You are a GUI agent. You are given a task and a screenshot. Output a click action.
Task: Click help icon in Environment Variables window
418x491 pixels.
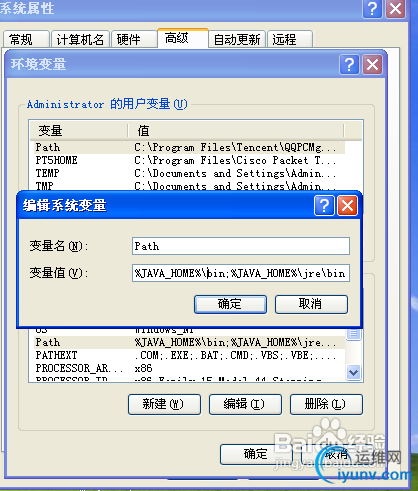349,64
